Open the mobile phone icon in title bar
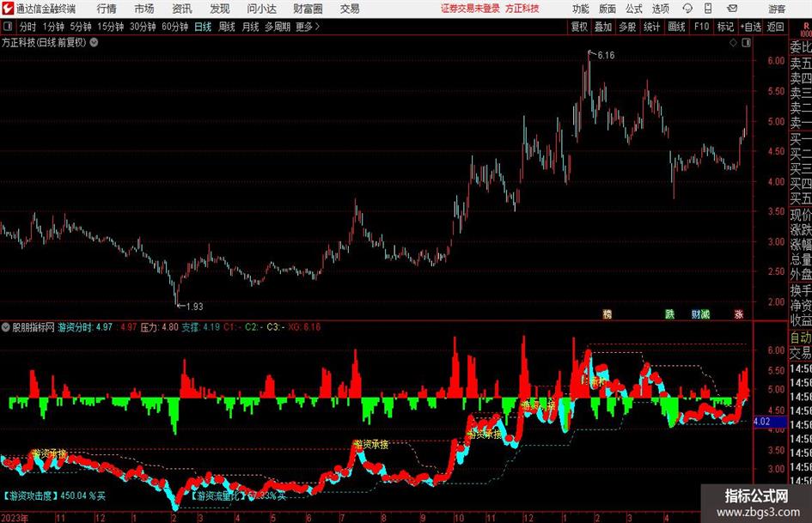 click(708, 9)
